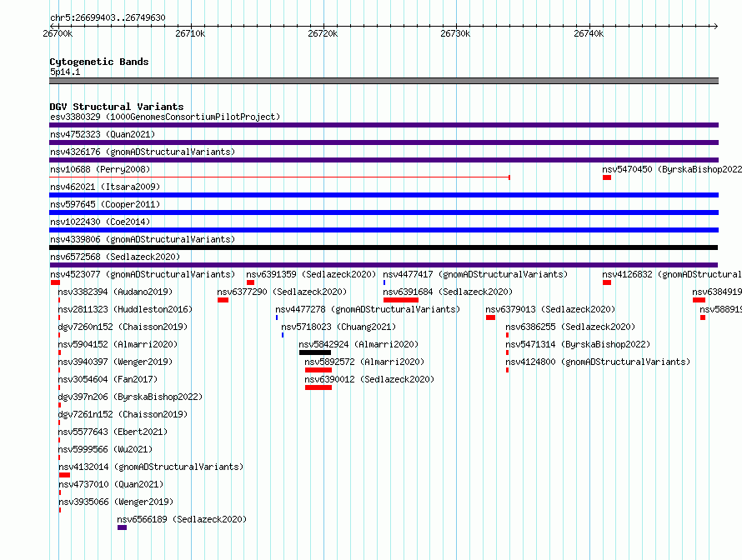This screenshot has width=742, height=560.
Task: Click the Cytogenetic Bands track title
Action: [x=99, y=62]
